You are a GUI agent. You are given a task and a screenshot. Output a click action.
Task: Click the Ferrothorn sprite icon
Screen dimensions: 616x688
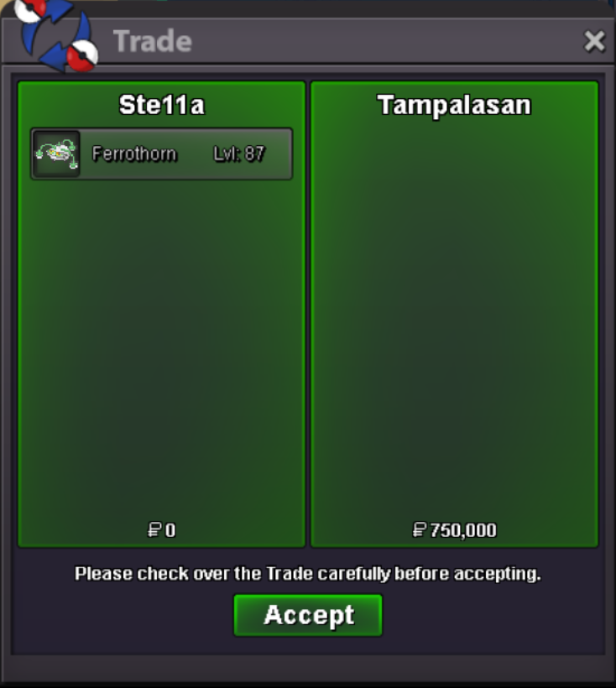[56, 154]
